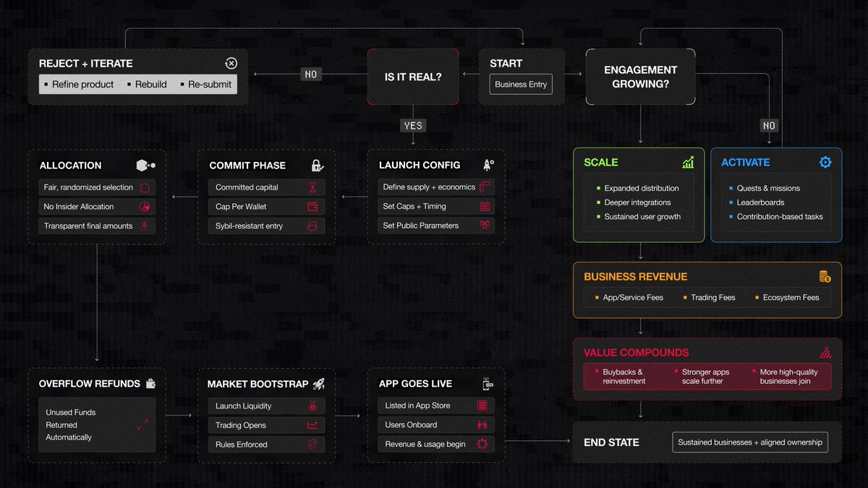Click the circled X icon in Reject + Iterate
The image size is (868, 488).
(231, 64)
